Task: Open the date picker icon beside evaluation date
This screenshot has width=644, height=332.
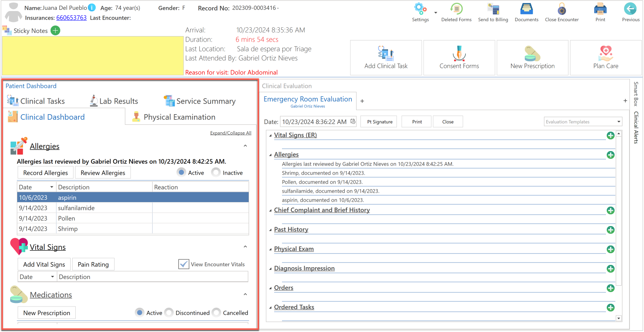Action: pos(353,122)
